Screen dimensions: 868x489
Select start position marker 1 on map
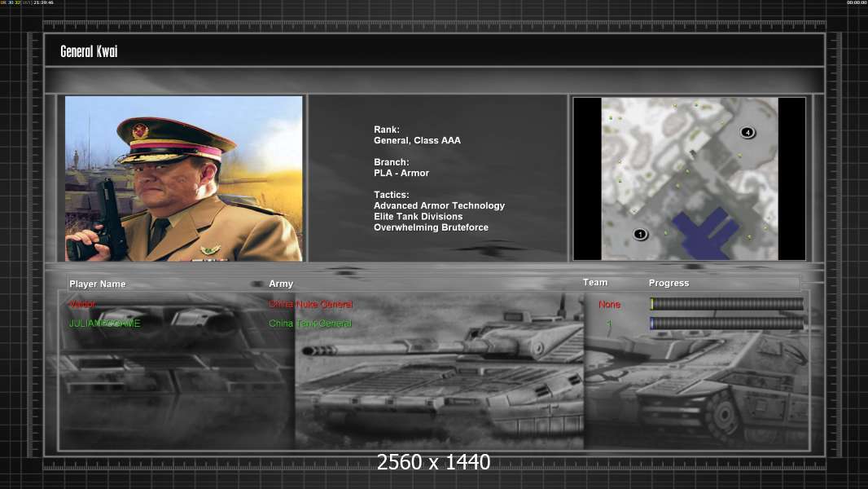point(640,234)
